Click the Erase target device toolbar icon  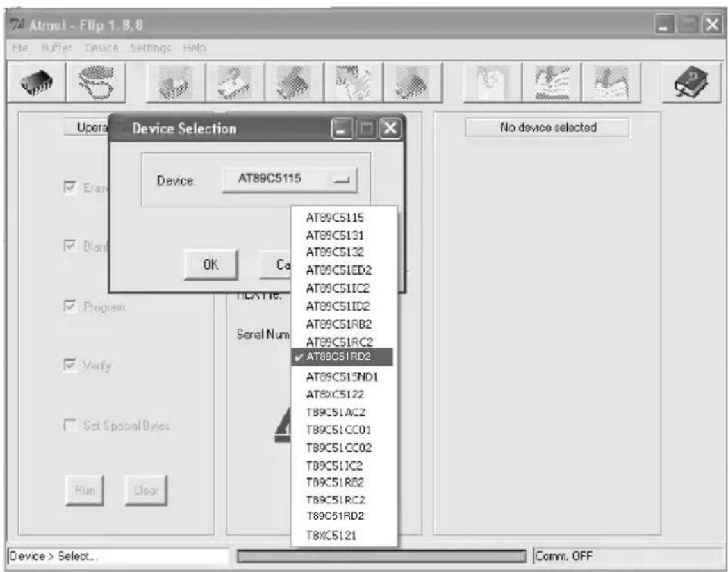pos(176,83)
